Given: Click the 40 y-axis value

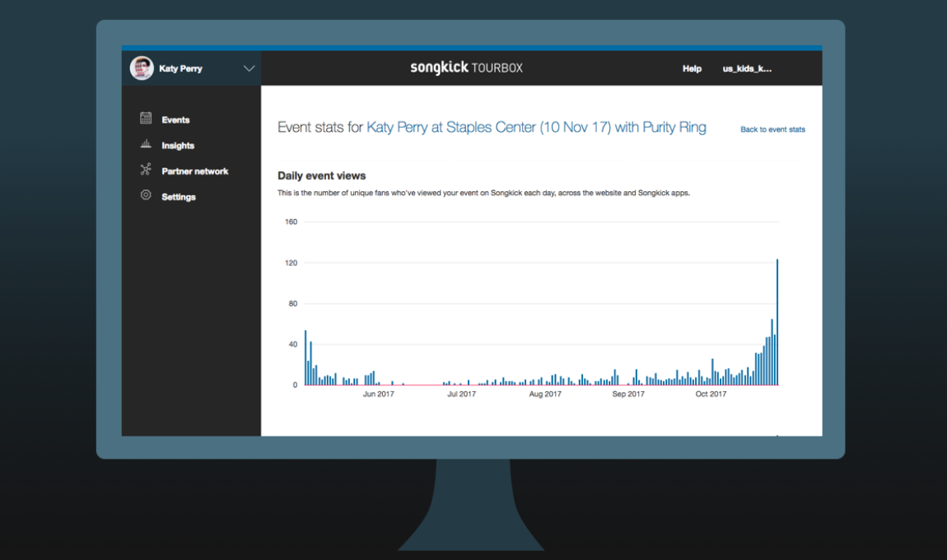Looking at the screenshot, I should point(293,344).
